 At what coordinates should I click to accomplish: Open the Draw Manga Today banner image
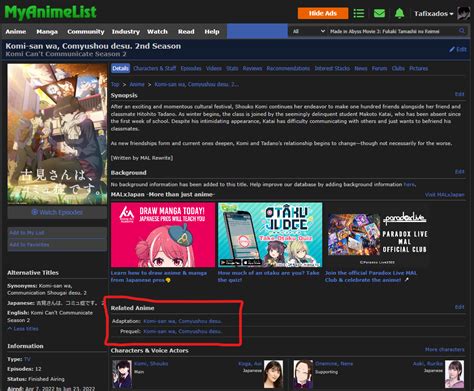[163, 235]
